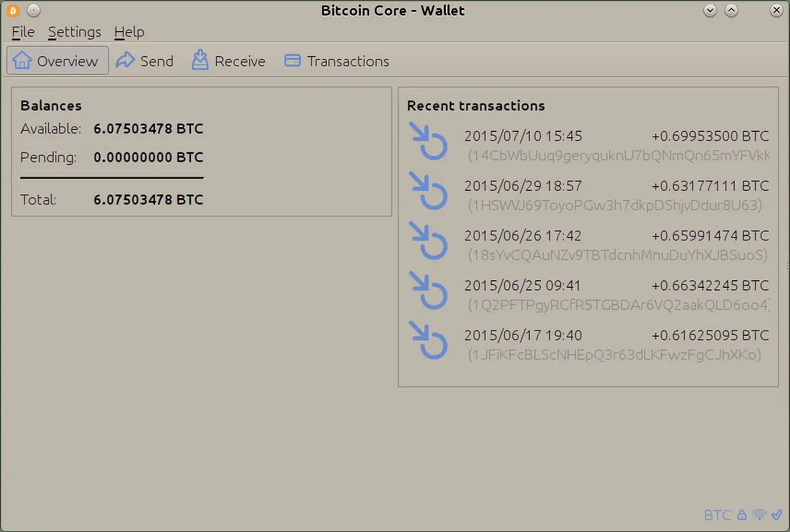Click the Available balance value 6.07503478 BTC
The height and width of the screenshot is (532, 790).
click(x=149, y=129)
